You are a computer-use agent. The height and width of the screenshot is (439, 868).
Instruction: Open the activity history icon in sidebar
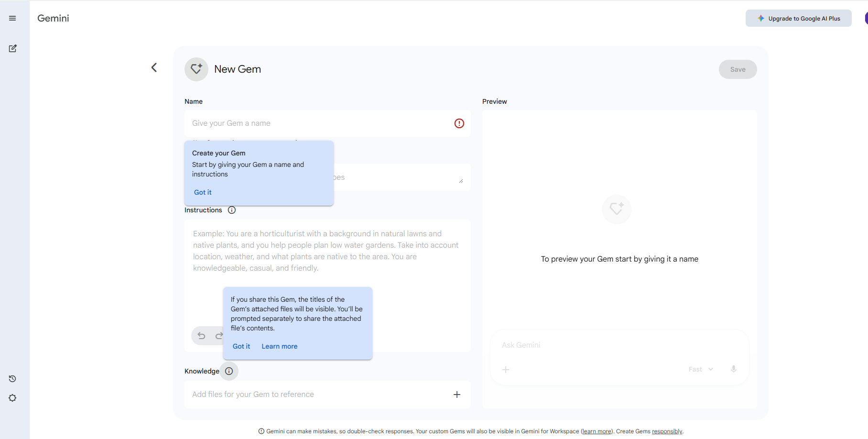12,379
